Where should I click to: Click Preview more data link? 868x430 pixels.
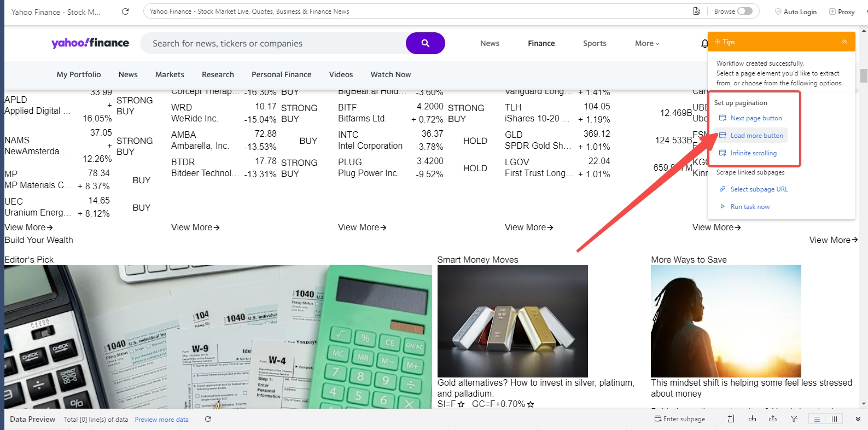point(161,420)
